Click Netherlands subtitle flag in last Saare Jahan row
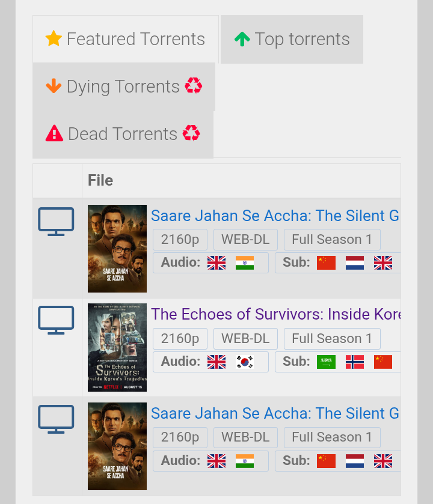The height and width of the screenshot is (504, 433). [355, 461]
